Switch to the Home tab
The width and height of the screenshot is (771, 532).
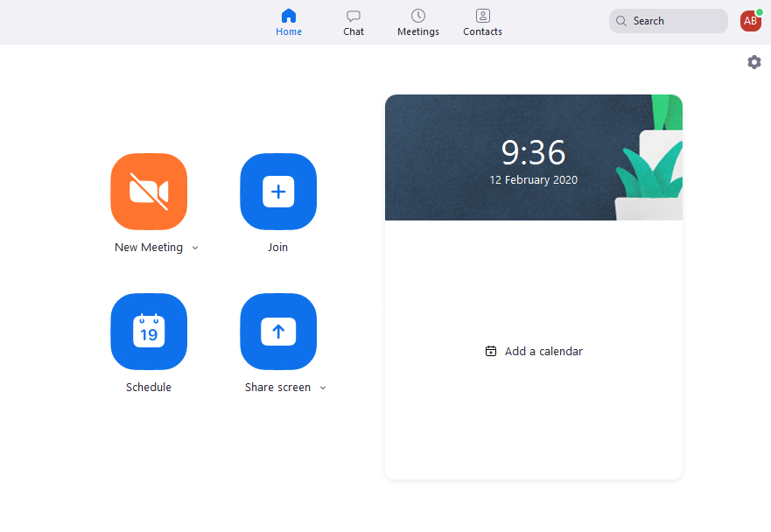point(289,22)
